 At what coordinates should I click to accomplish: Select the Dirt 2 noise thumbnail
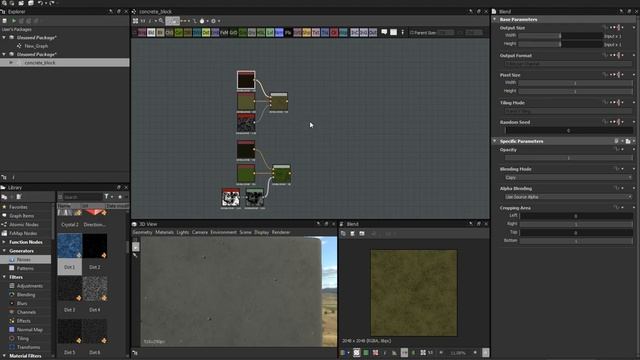point(95,246)
